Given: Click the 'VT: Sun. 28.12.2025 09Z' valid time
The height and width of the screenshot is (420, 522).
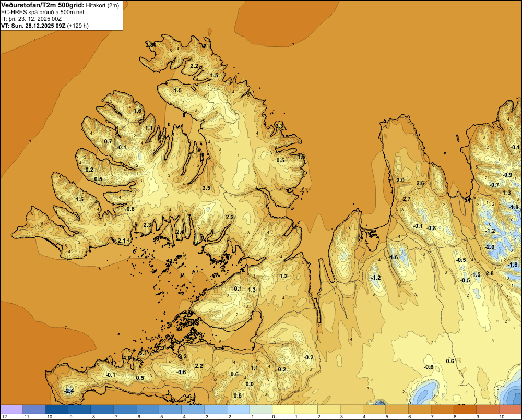Looking at the screenshot, I should pos(33,25).
